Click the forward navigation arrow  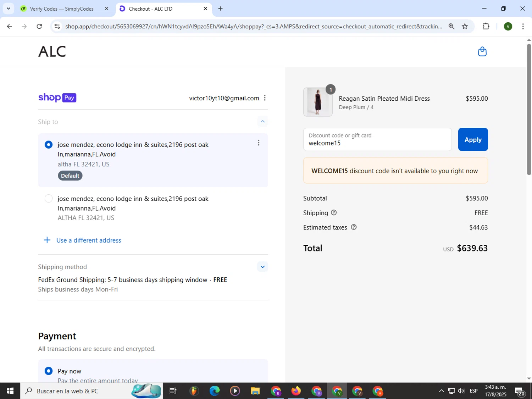click(x=24, y=26)
